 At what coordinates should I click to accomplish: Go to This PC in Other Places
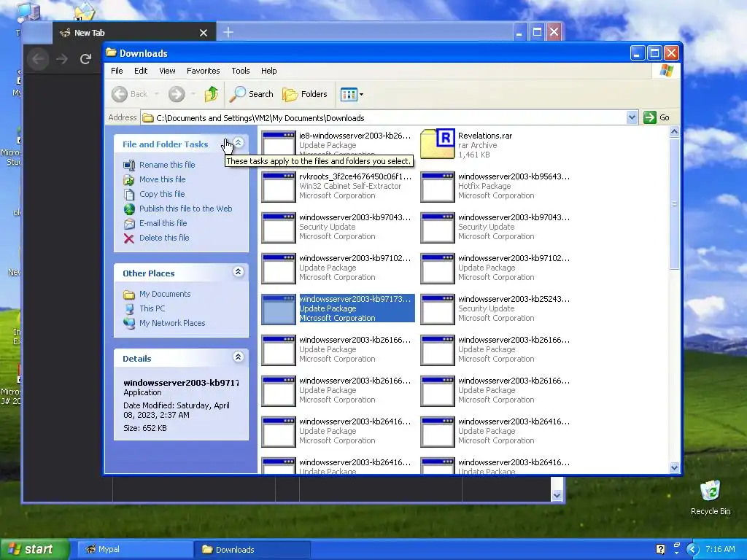(x=152, y=308)
